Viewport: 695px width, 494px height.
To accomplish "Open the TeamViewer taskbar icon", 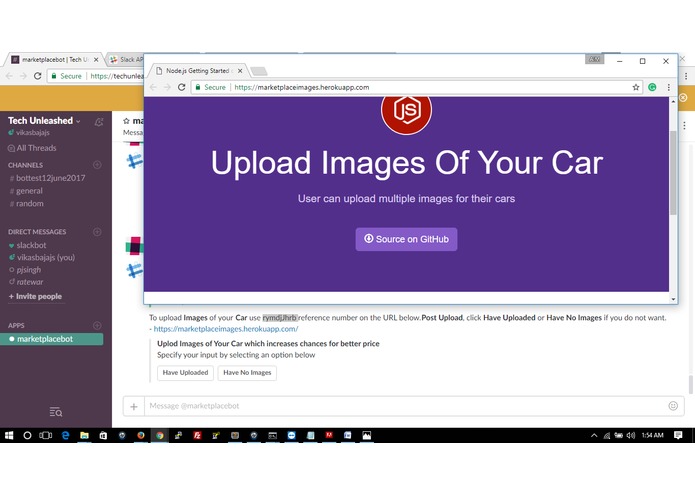I will coord(291,436).
